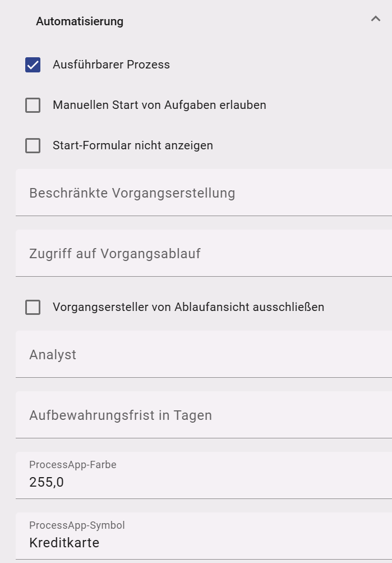This screenshot has width=392, height=563.
Task: Check "Start-Formular nicht anzeigen"
Action: [x=33, y=145]
